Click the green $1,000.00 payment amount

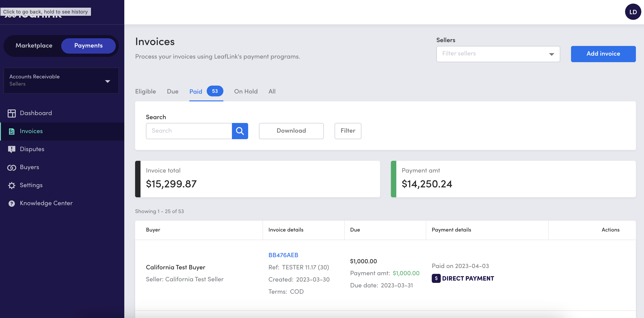point(406,273)
